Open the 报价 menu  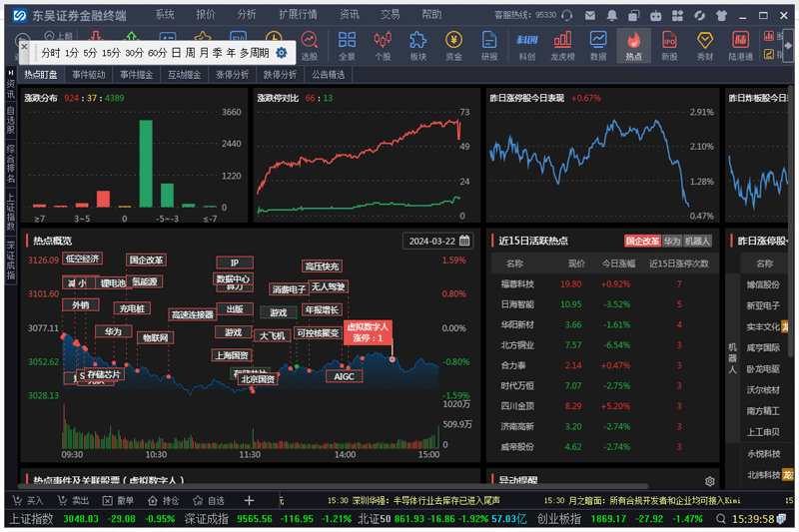206,15
